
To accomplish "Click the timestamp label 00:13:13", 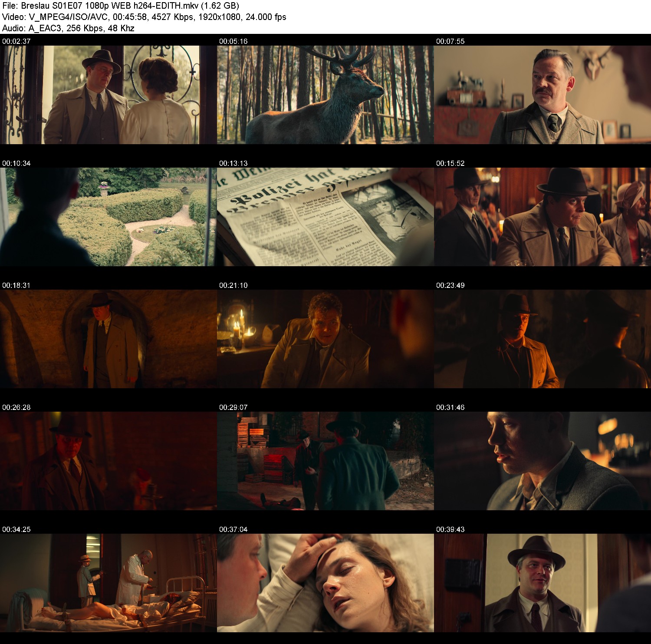I will click(233, 163).
